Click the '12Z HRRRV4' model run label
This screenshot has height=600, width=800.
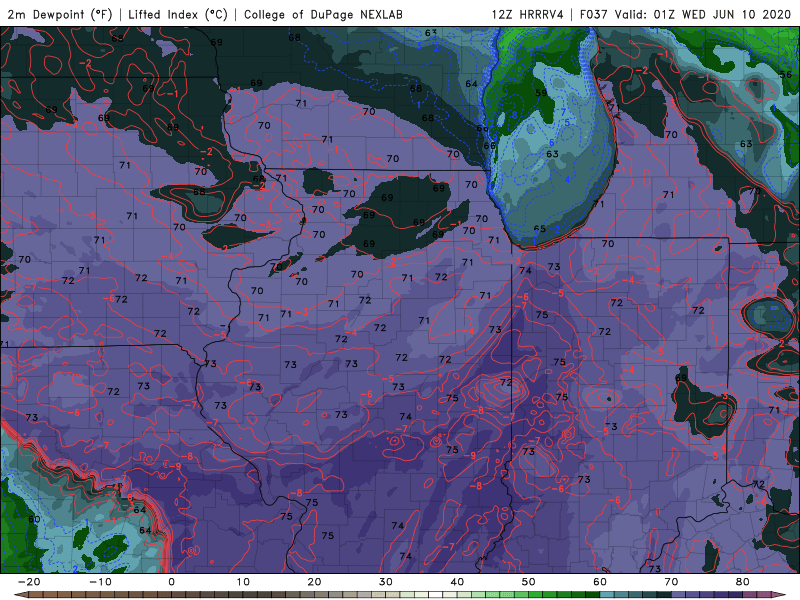tap(528, 14)
